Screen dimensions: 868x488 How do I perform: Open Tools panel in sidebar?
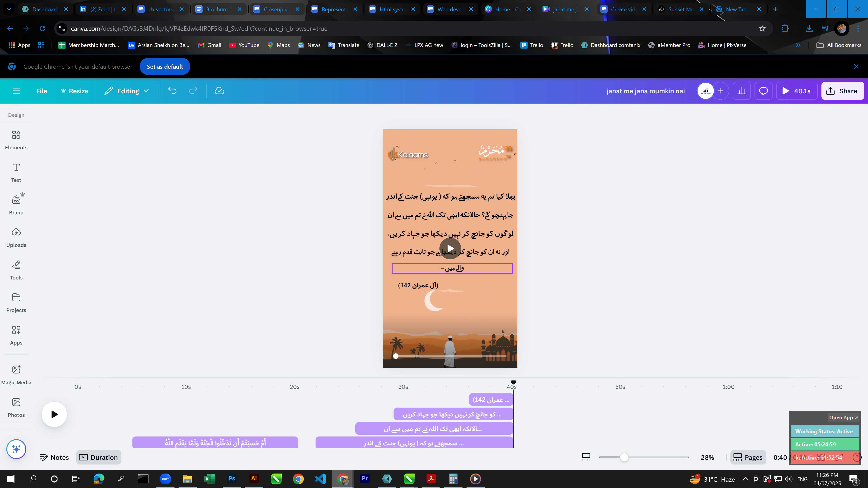coord(16,270)
